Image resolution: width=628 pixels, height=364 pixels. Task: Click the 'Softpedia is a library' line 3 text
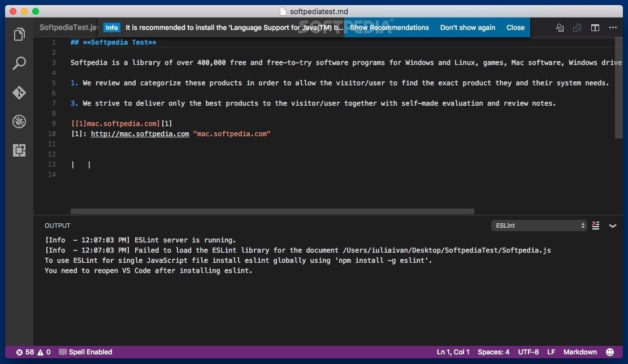pyautogui.click(x=346, y=63)
